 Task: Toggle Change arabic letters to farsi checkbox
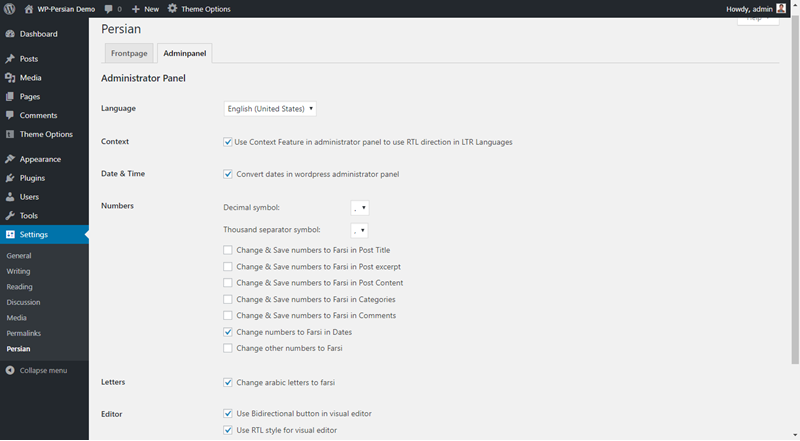(228, 382)
